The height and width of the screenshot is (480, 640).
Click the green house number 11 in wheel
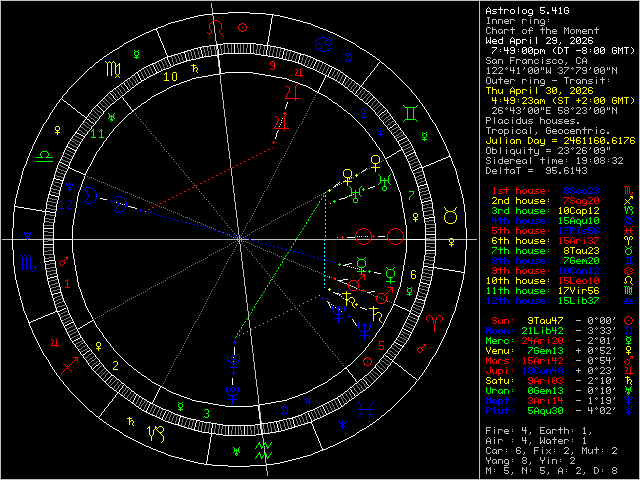pos(97,133)
